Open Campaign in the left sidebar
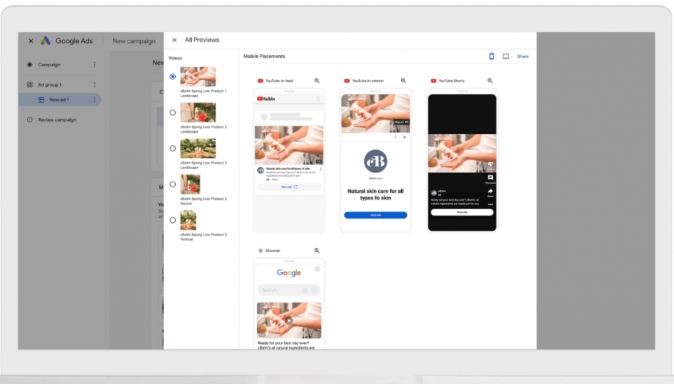674x384 pixels. click(x=49, y=65)
